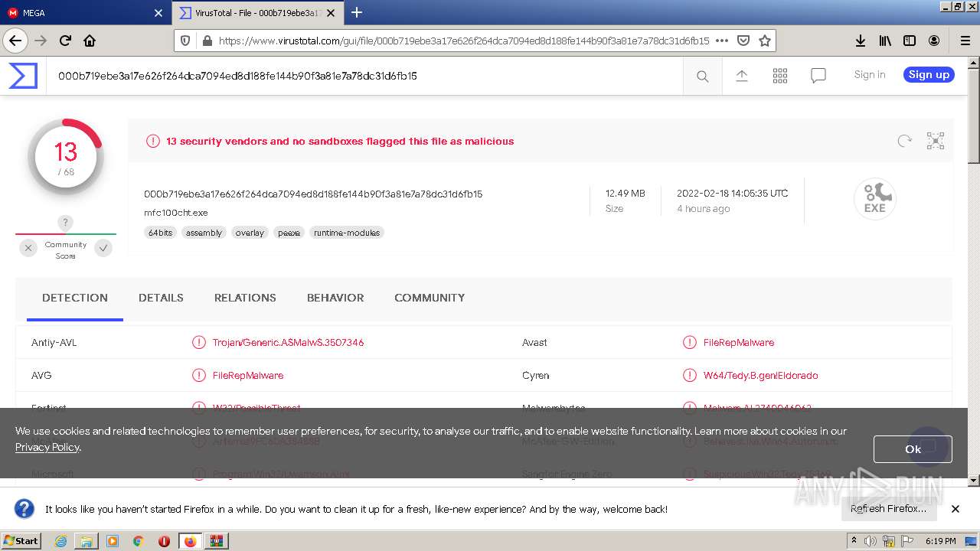Open Firefox account icon
This screenshot has width=980, height=551.
(x=934, y=41)
